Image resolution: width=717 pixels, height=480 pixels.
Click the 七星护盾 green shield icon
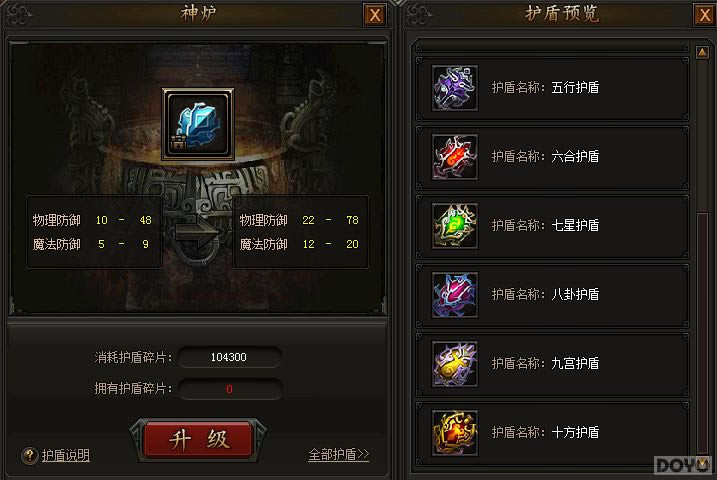tap(455, 226)
